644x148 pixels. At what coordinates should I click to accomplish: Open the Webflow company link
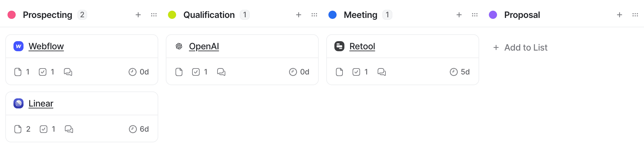46,46
